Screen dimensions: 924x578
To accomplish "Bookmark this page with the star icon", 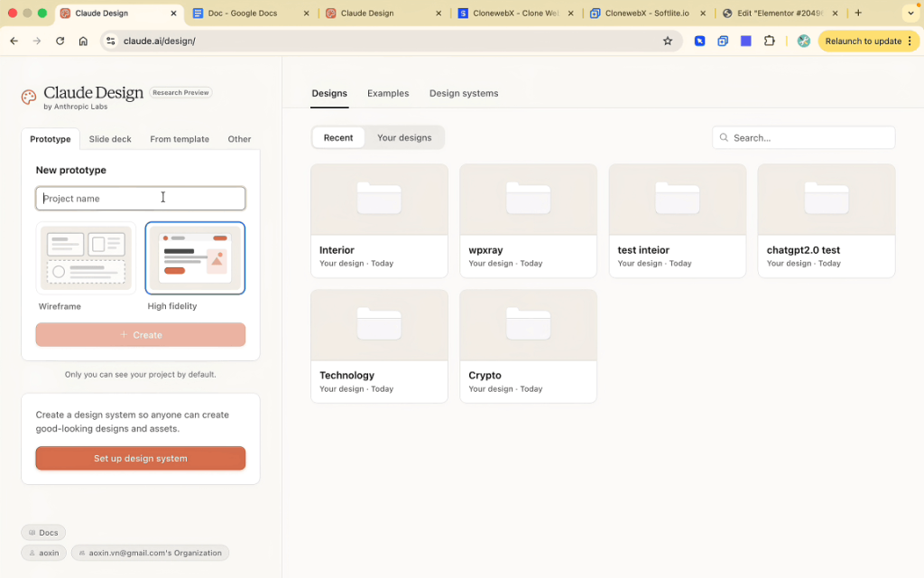I will coord(668,41).
